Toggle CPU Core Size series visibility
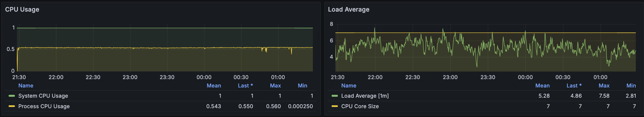644x117 pixels. 360,106
